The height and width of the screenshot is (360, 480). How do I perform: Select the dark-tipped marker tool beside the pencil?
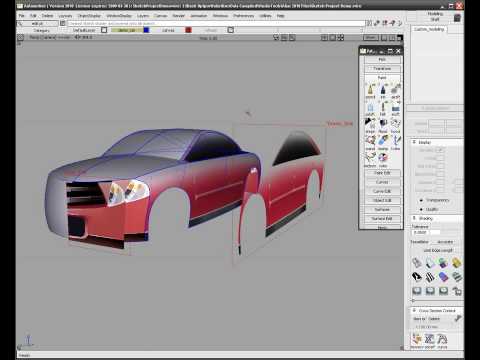(x=383, y=91)
